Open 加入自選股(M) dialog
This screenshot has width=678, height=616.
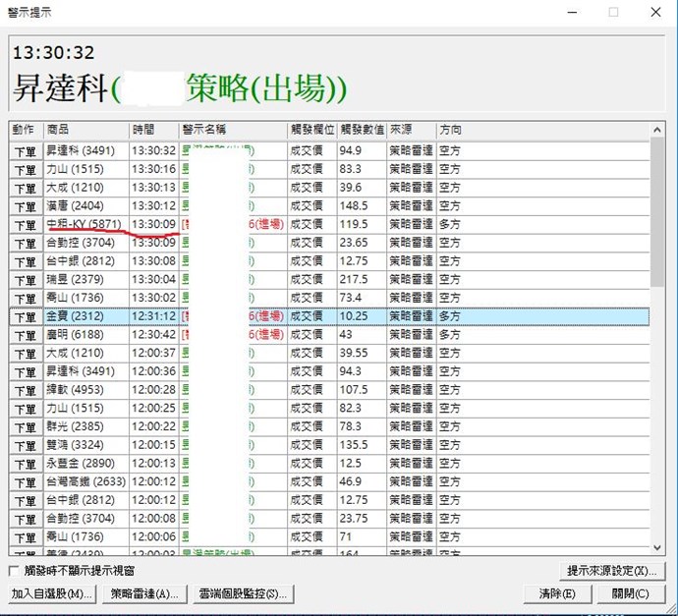(52, 593)
